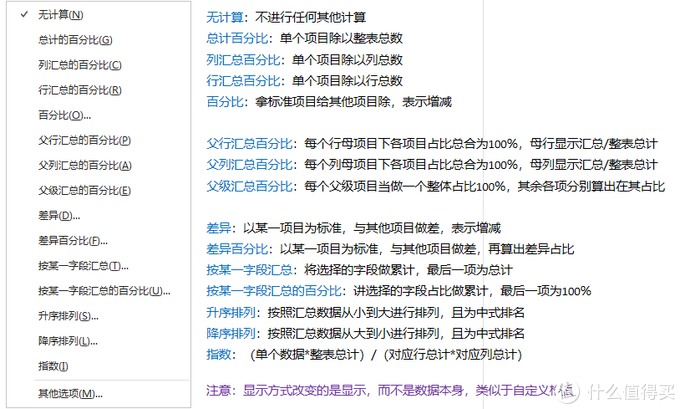
Task: Choose 总计的百分比(G) from the menu
Action: click(x=75, y=40)
